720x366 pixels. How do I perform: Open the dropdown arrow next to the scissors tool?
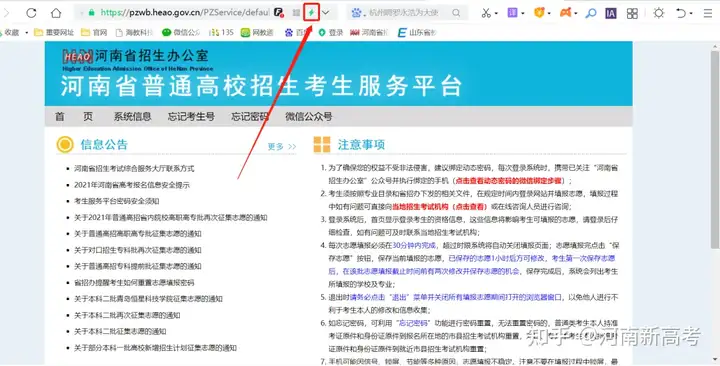tap(496, 14)
